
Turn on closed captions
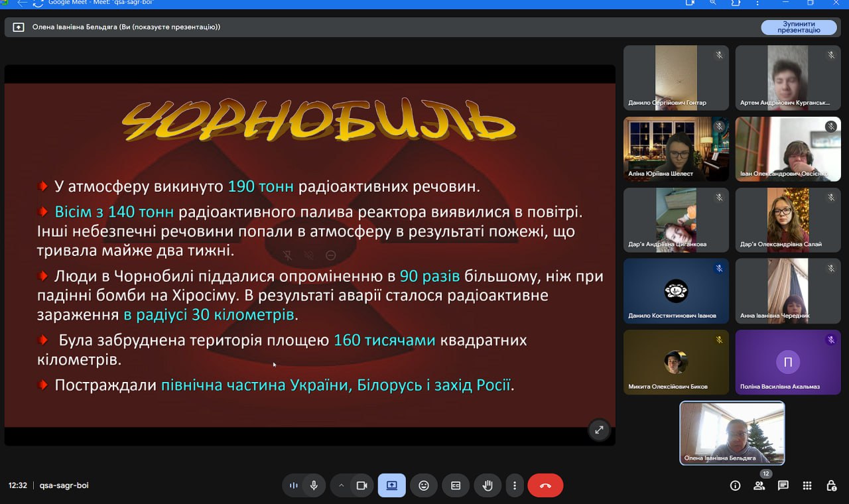click(x=456, y=485)
